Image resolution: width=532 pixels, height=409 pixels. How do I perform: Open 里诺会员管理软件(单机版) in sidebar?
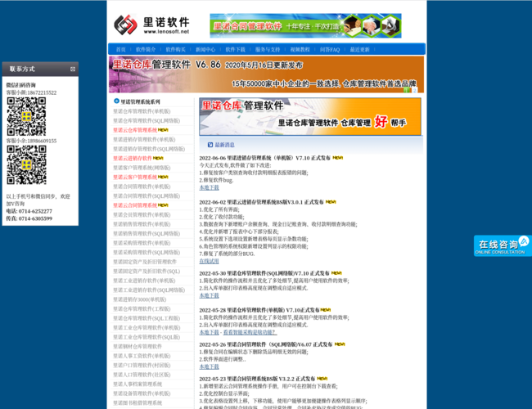pos(142,214)
